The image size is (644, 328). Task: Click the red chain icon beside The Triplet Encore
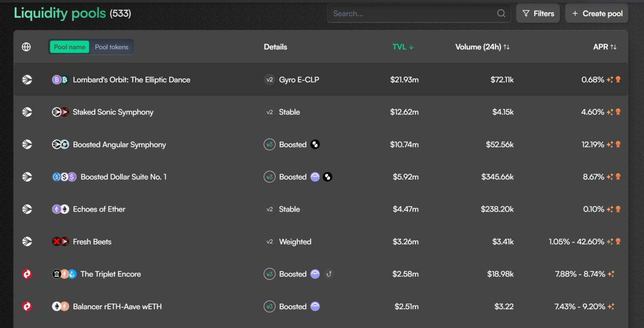point(27,274)
